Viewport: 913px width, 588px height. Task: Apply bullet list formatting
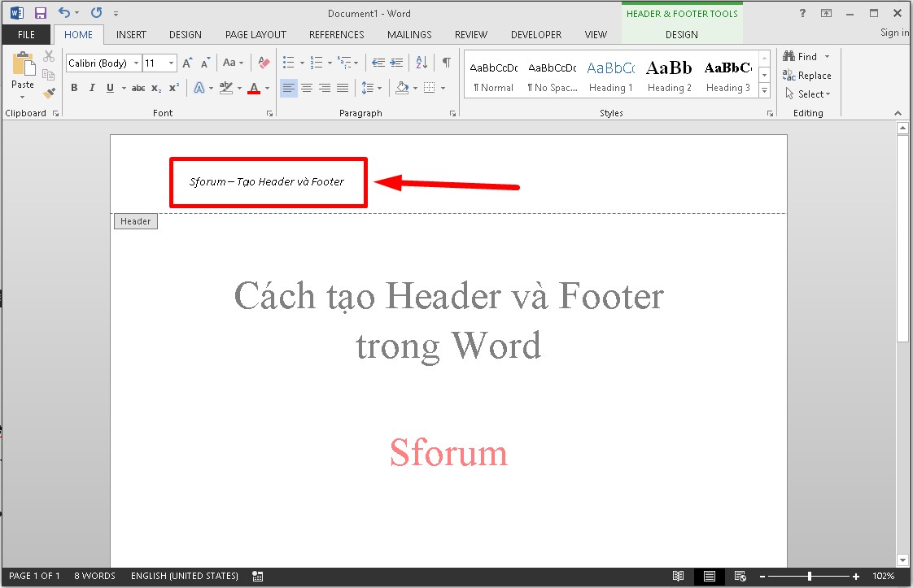(x=288, y=63)
